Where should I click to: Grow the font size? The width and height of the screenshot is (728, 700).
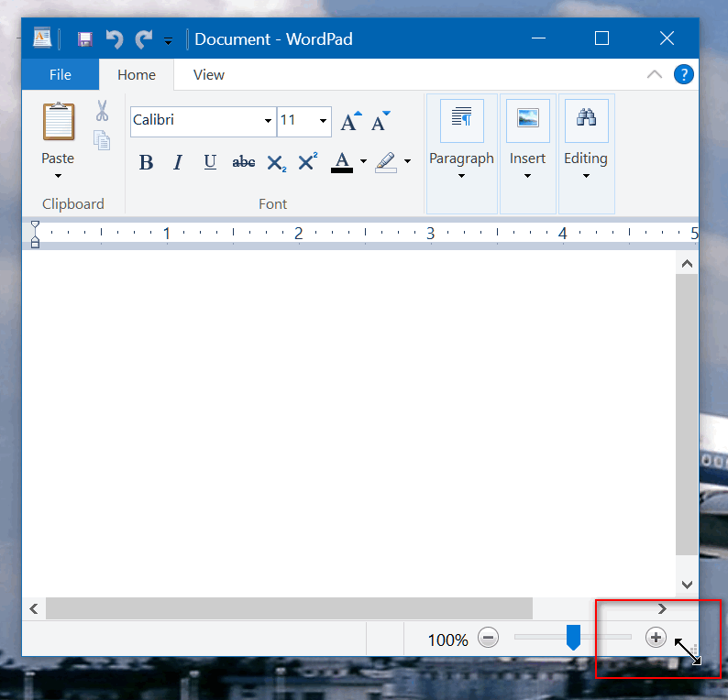(x=350, y=122)
